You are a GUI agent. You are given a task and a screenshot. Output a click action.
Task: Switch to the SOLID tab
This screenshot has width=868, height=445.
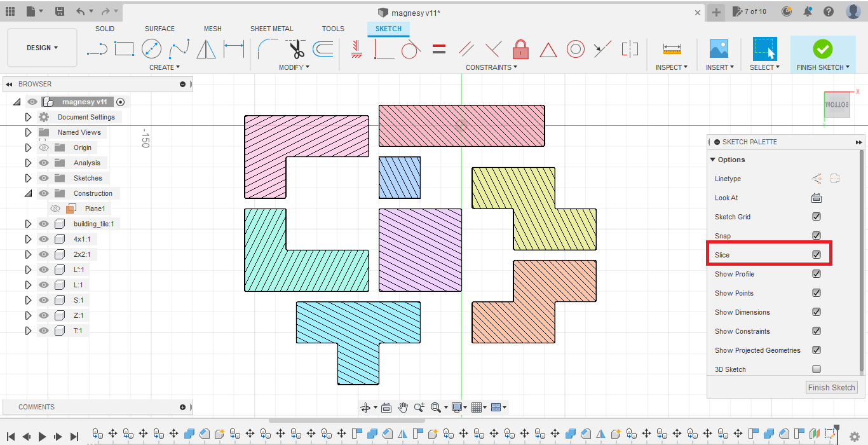point(105,29)
